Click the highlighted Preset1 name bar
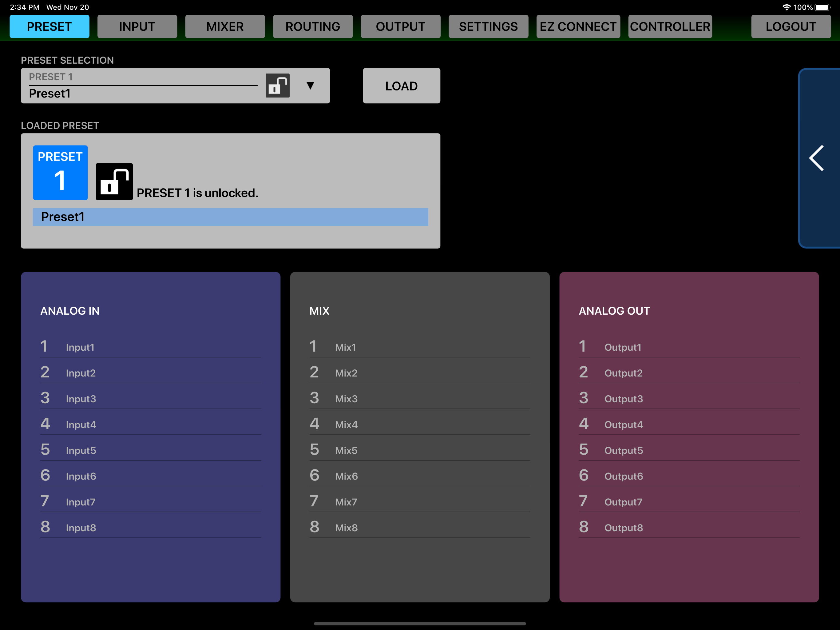 tap(231, 217)
